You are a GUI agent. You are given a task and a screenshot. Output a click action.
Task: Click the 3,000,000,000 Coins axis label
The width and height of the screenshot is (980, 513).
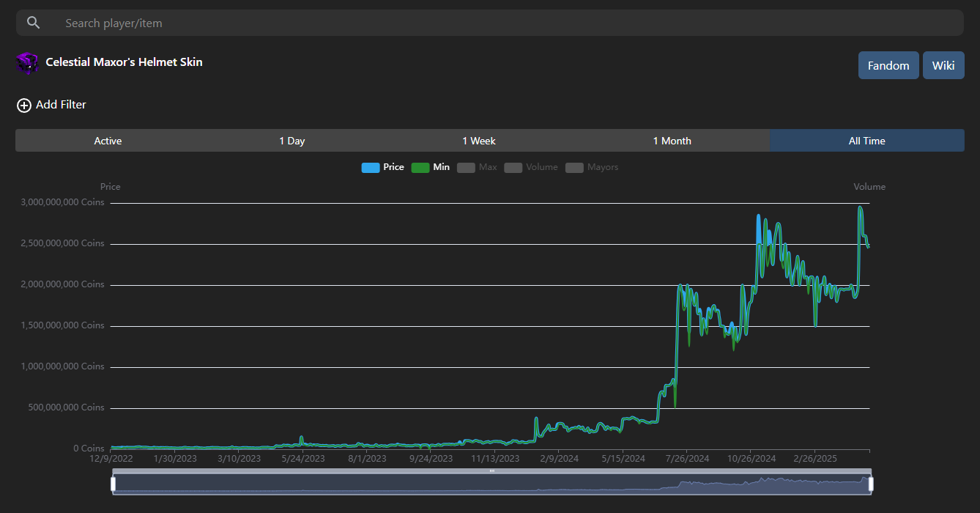tap(62, 202)
